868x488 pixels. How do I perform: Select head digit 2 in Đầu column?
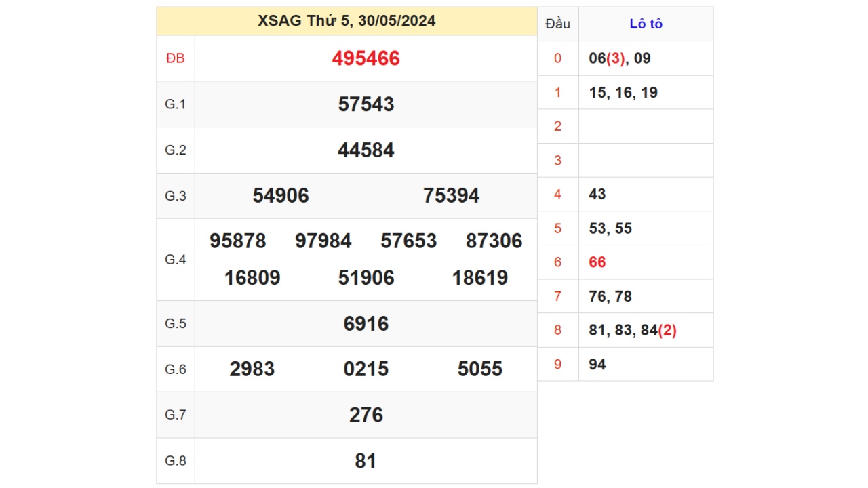tap(557, 126)
